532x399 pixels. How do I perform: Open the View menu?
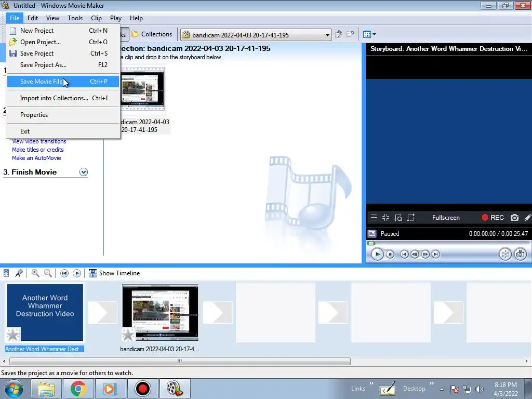point(52,18)
